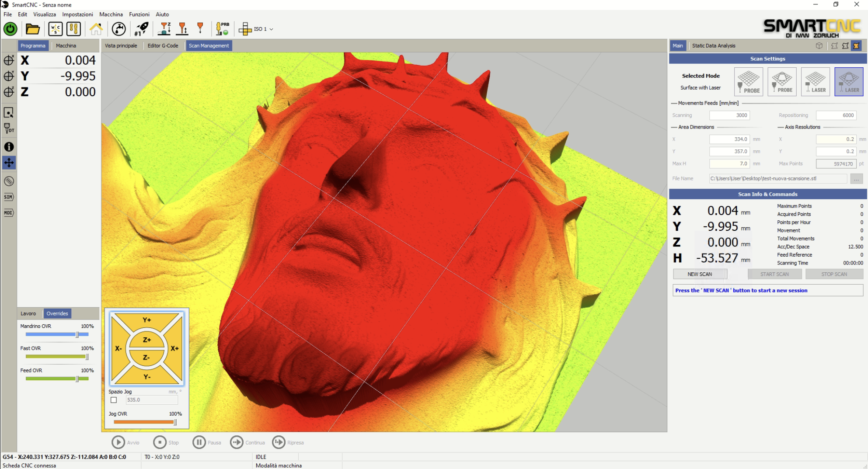868x469 pixels.
Task: Click the striped circle sidebar icon
Action: [9, 181]
